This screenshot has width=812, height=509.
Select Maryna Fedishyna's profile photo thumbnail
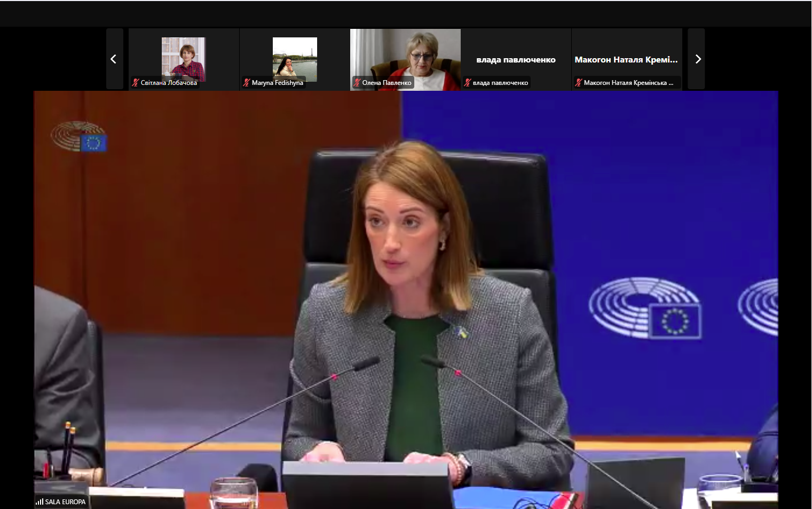coord(295,58)
